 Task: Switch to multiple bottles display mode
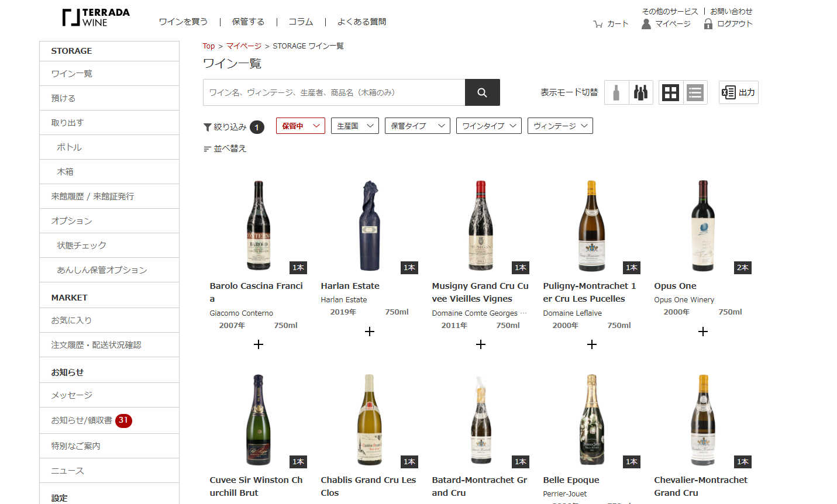[x=641, y=92]
